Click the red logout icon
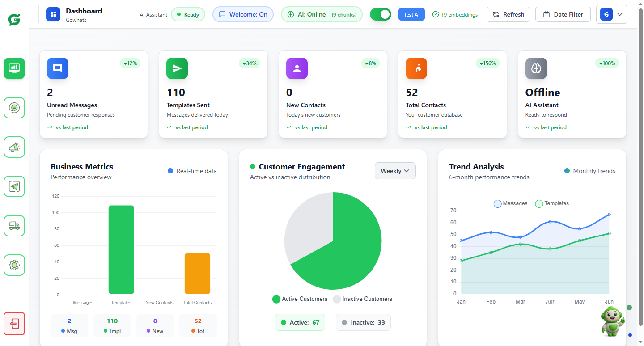644x346 pixels. pos(14,324)
